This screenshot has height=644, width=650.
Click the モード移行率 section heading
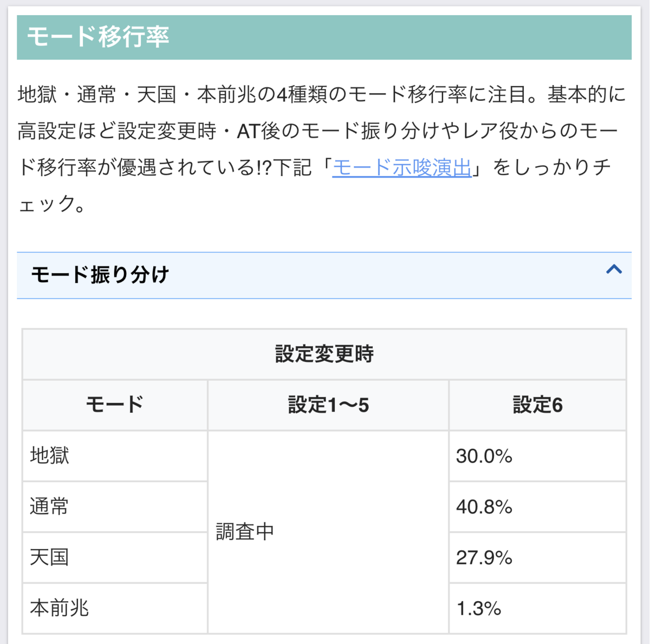click(x=324, y=37)
